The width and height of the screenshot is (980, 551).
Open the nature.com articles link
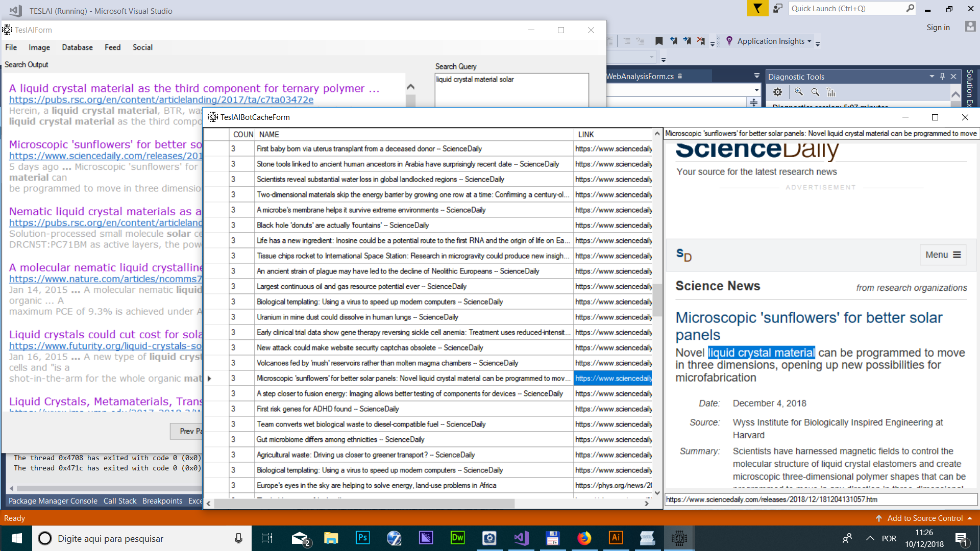pos(106,279)
